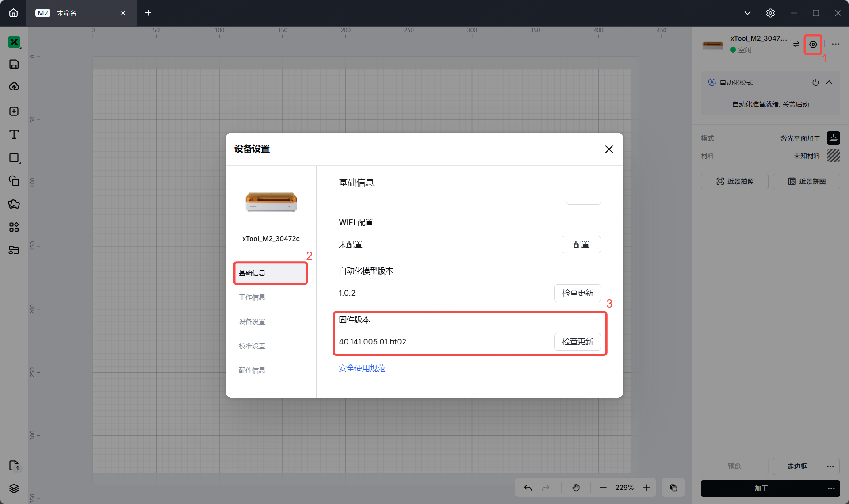The width and height of the screenshot is (849, 504).
Task: Open more options next to 加工
Action: coord(831,489)
